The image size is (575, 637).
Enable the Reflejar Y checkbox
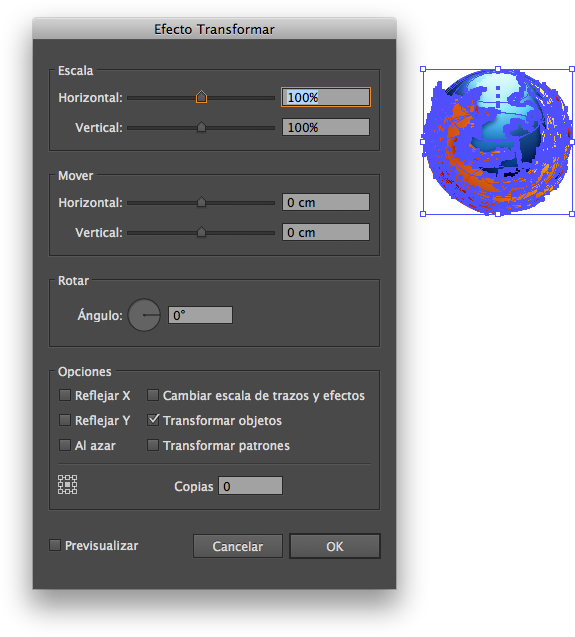(x=65, y=420)
